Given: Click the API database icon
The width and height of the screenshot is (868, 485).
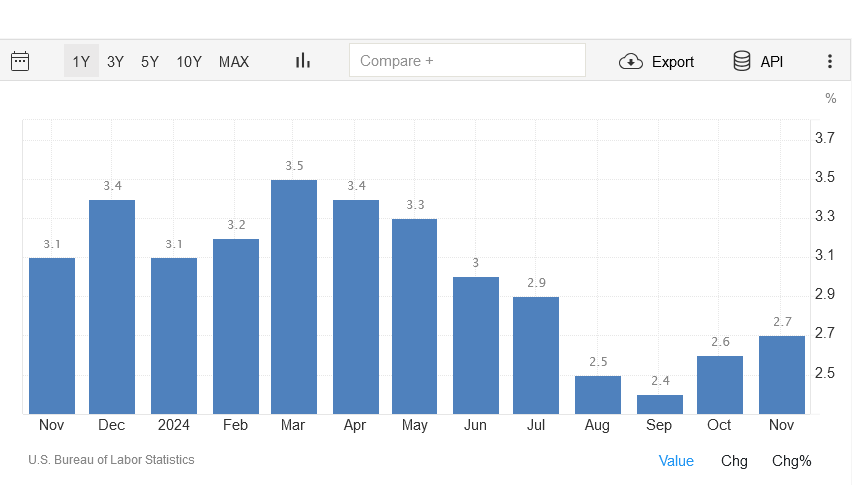Looking at the screenshot, I should point(742,61).
